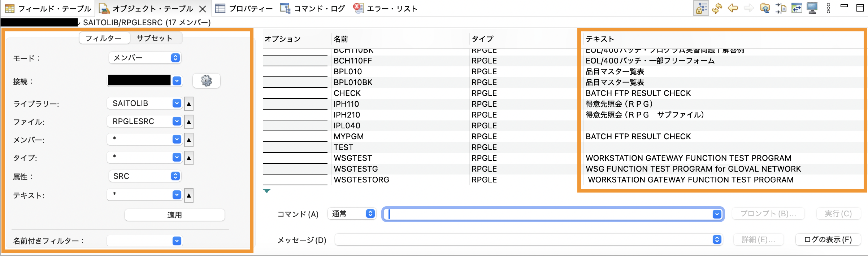Select the WSGTESTORG member name
The image size is (868, 256).
(x=361, y=180)
